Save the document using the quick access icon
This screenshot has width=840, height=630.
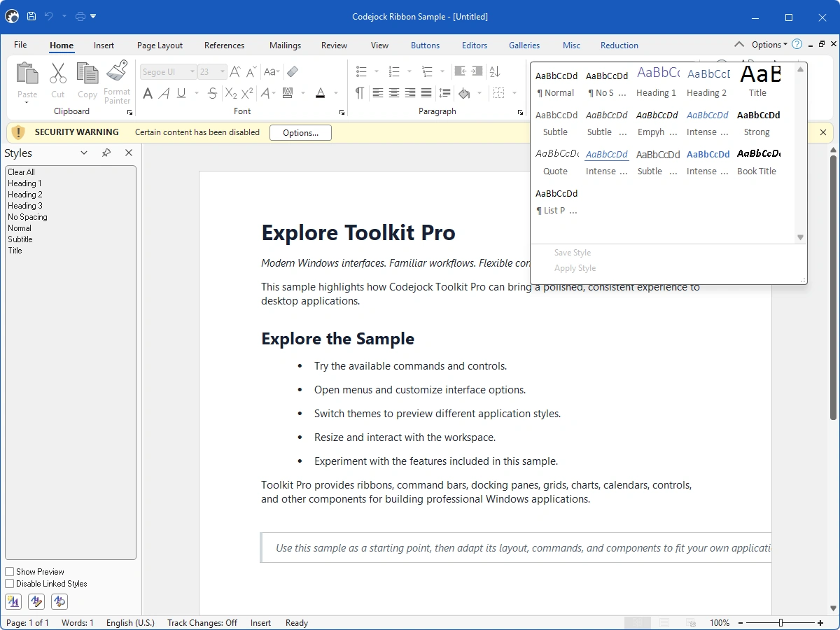31,16
